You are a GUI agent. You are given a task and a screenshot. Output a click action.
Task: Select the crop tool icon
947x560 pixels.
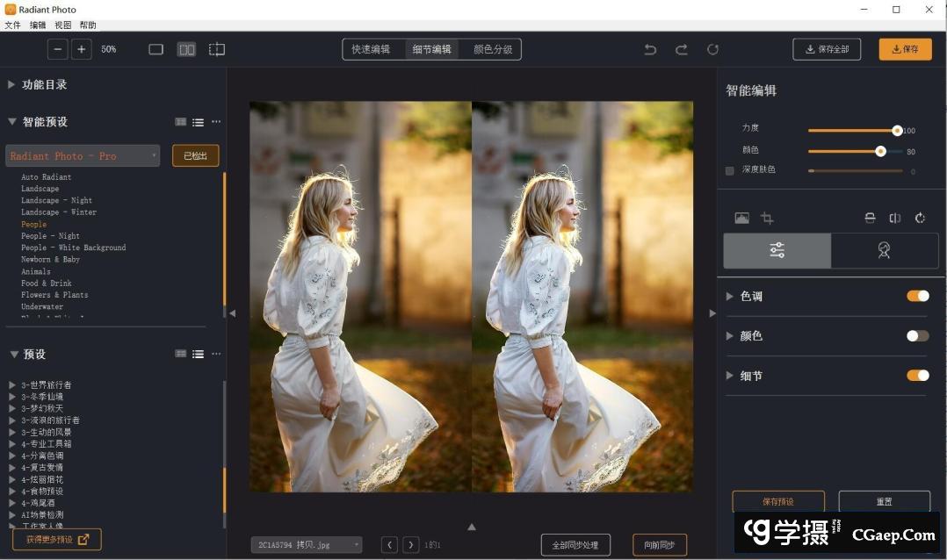pos(767,218)
